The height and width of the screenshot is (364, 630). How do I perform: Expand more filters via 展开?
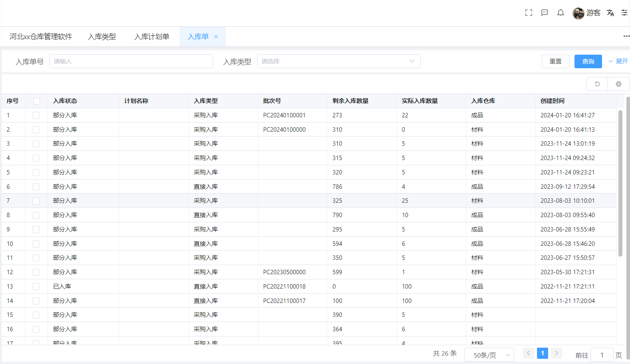[618, 61]
